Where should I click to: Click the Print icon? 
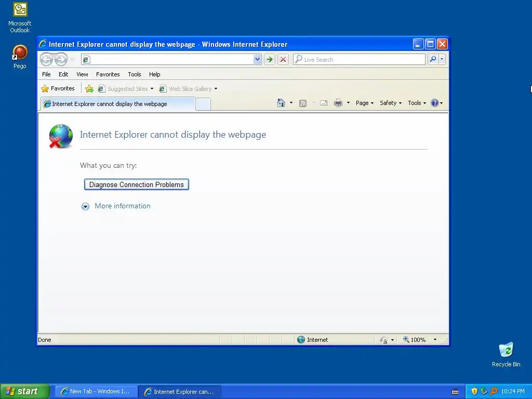click(338, 103)
